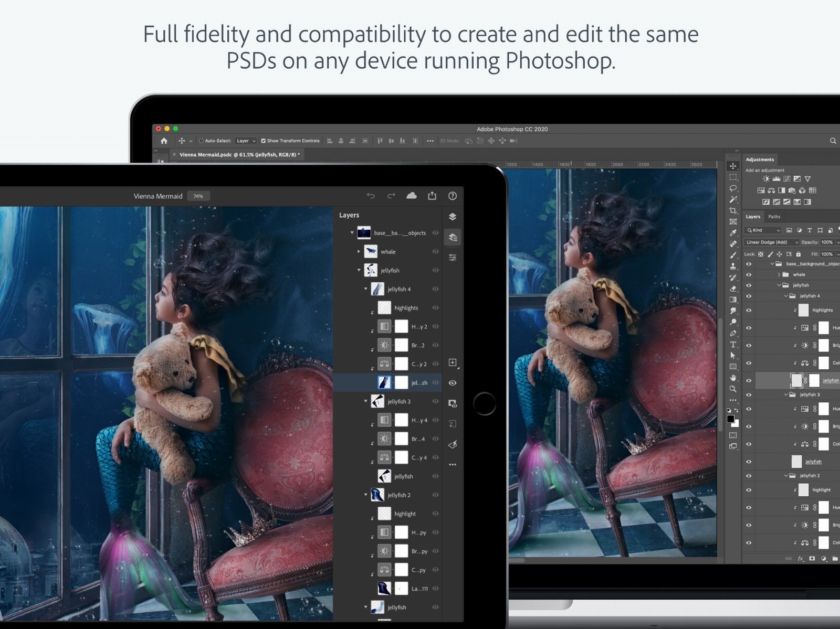Select the Type tool in toolbar
This screenshot has height=629, width=840.
point(733,345)
